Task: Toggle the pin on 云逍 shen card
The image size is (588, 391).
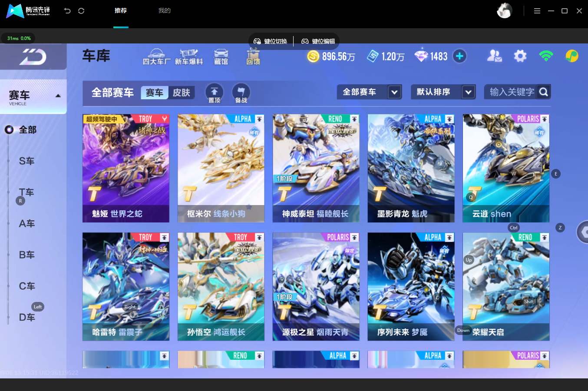Action: pos(545,119)
